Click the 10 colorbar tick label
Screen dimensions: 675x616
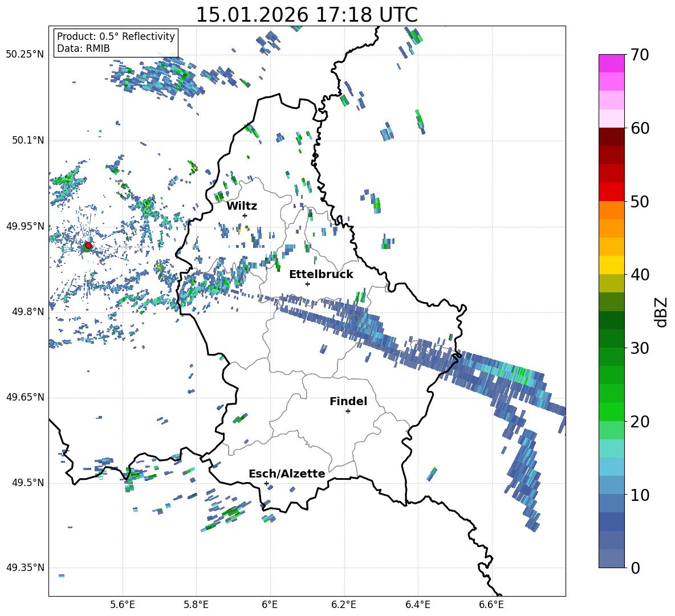coord(640,495)
